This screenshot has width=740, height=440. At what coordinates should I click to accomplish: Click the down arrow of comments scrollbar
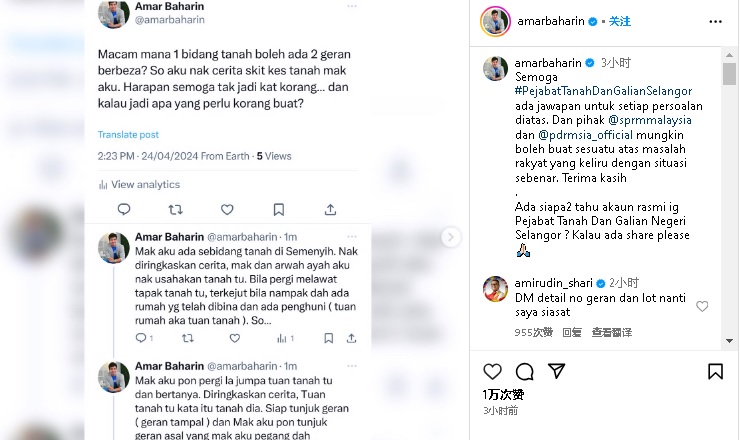pyautogui.click(x=730, y=340)
